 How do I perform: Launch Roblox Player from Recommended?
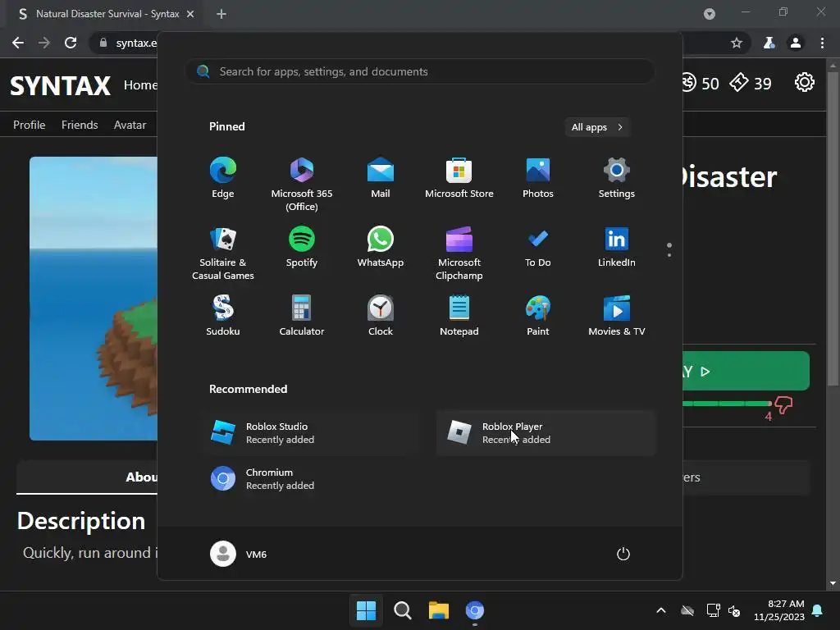coord(546,433)
